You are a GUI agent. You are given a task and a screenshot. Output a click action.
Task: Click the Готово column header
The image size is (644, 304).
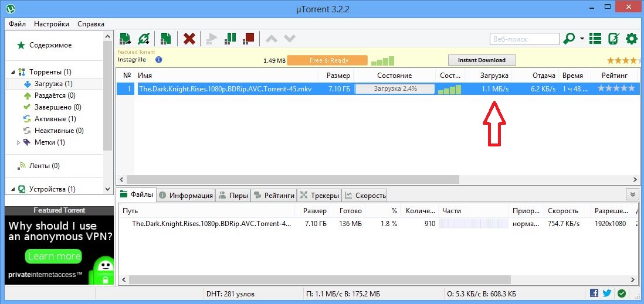[350, 211]
